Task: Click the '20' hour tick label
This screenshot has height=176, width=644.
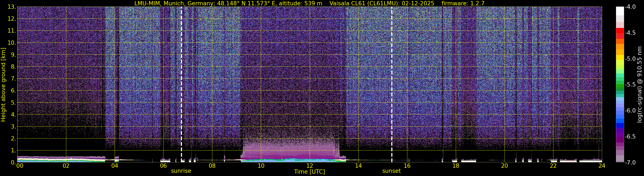Action: [x=505, y=166]
